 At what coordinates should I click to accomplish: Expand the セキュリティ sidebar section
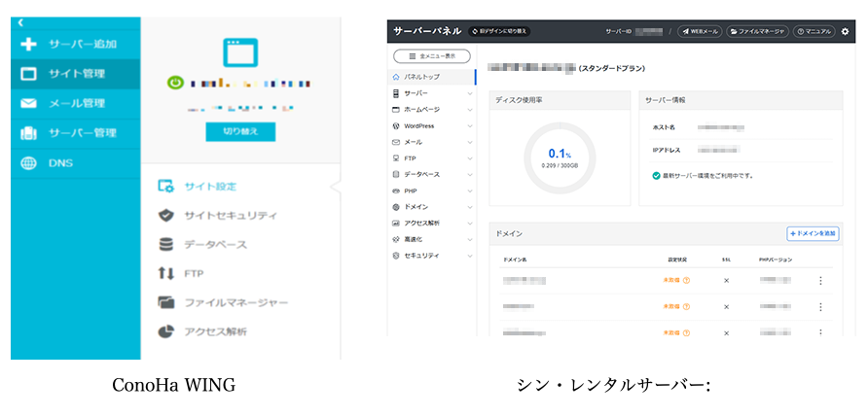(470, 256)
